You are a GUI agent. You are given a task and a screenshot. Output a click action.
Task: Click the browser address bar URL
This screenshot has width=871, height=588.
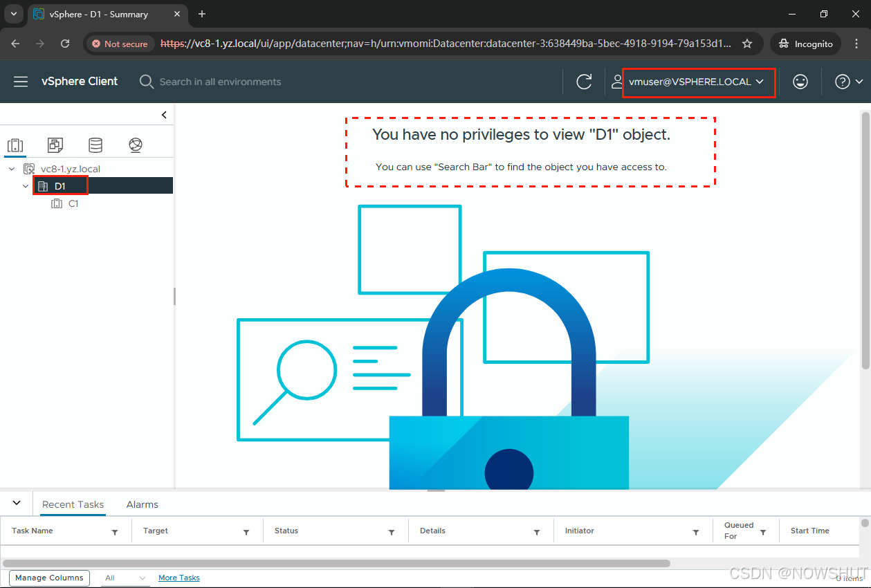pos(446,44)
